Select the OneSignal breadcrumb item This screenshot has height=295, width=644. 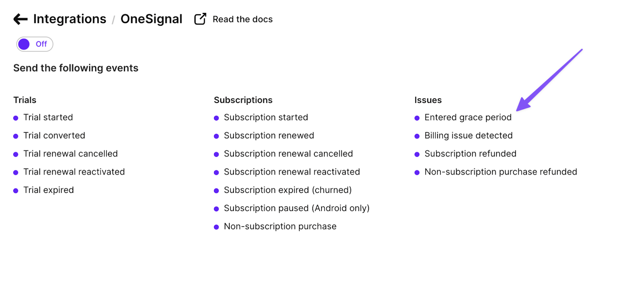(152, 19)
